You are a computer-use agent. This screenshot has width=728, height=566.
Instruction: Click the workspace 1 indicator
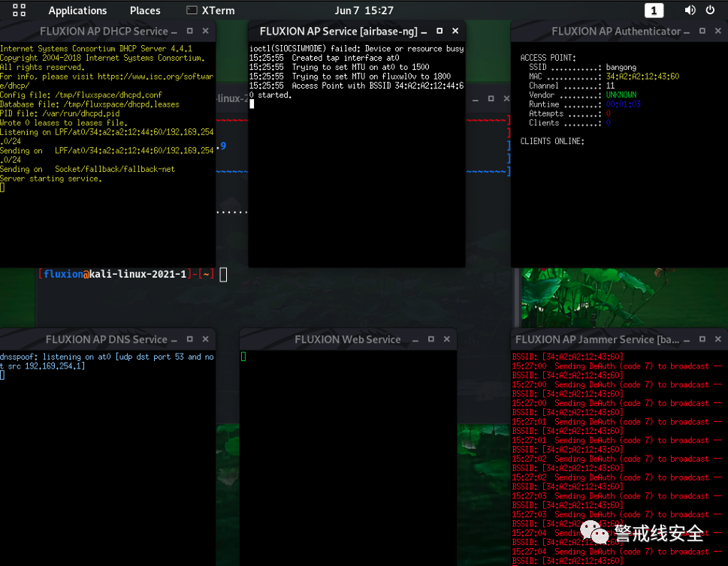point(654,11)
